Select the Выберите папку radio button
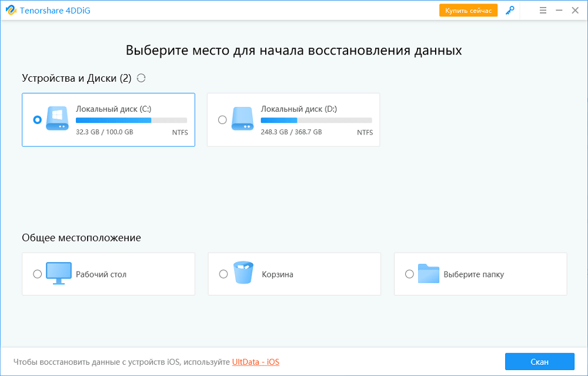 (x=409, y=274)
